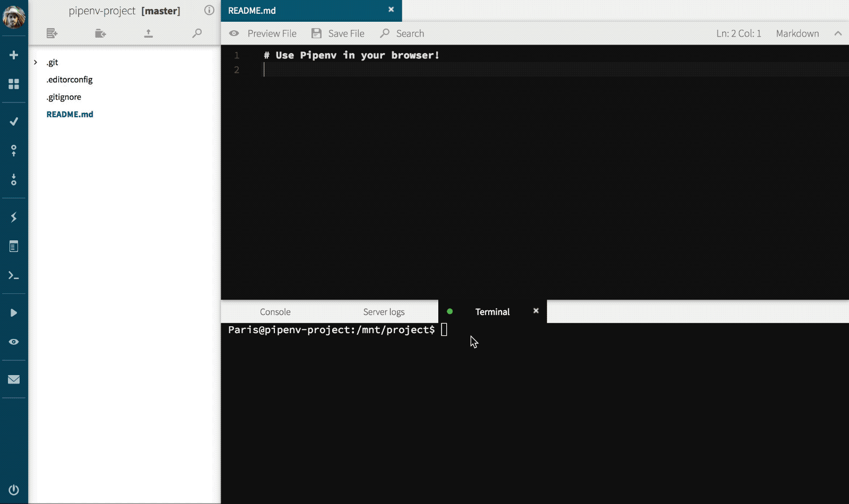This screenshot has height=504, width=849.
Task: Select the git push arrow icon
Action: [13, 150]
